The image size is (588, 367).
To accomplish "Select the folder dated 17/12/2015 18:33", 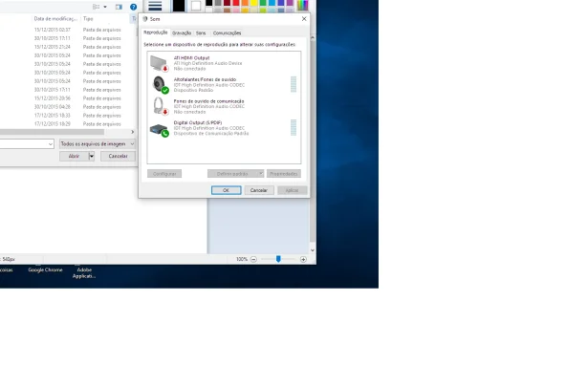I will point(68,116).
